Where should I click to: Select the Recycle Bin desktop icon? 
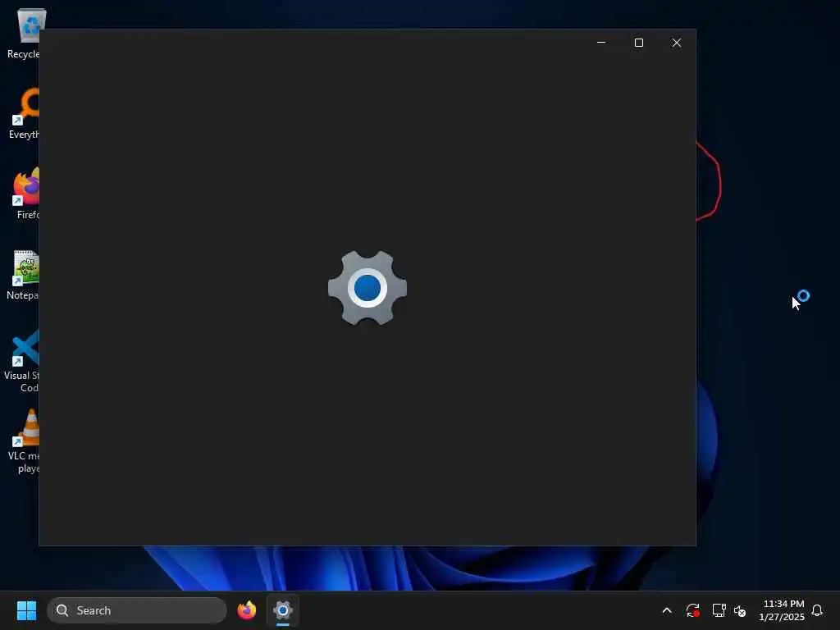pyautogui.click(x=24, y=33)
